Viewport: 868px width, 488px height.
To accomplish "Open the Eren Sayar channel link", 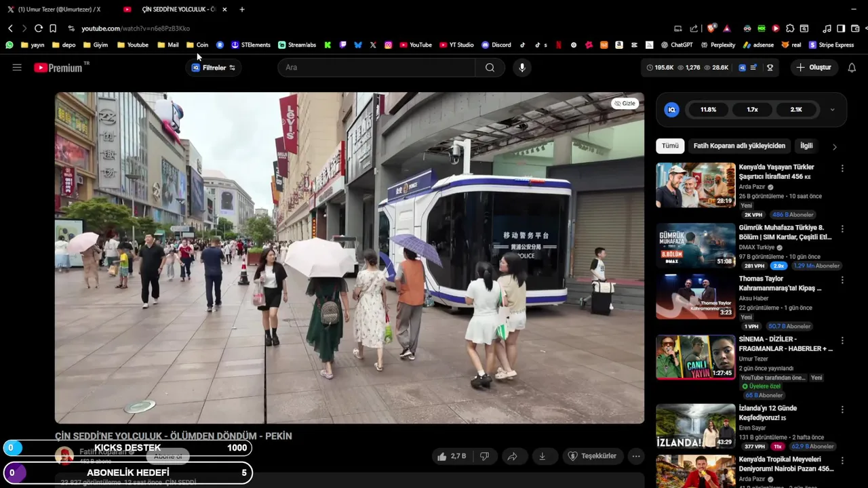I will click(753, 428).
